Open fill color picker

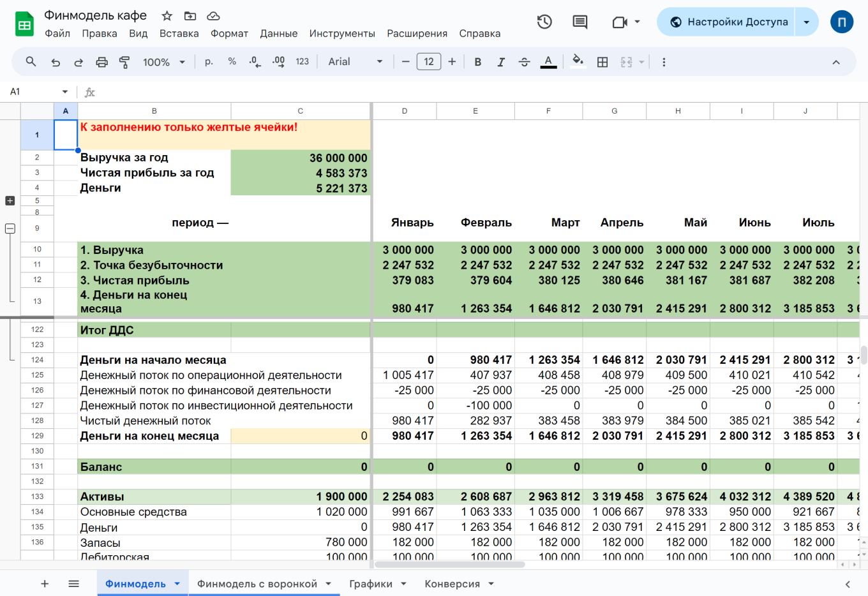[x=578, y=62]
